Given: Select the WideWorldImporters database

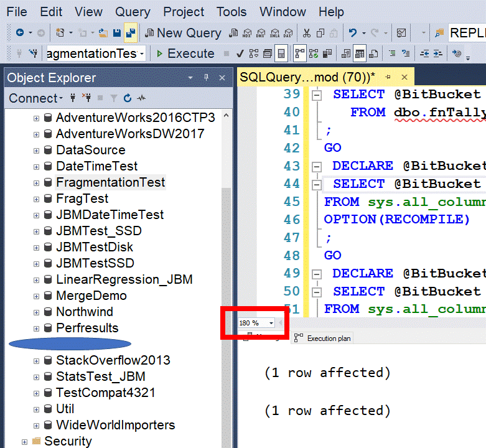Looking at the screenshot, I should [115, 425].
